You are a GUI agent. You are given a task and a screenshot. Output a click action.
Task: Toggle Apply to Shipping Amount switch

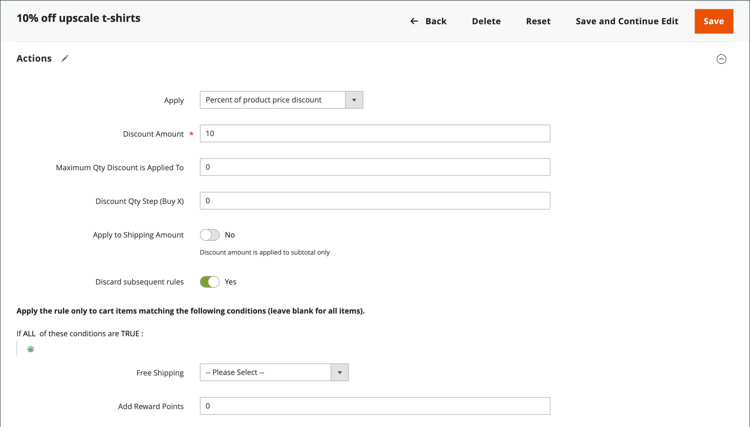209,235
